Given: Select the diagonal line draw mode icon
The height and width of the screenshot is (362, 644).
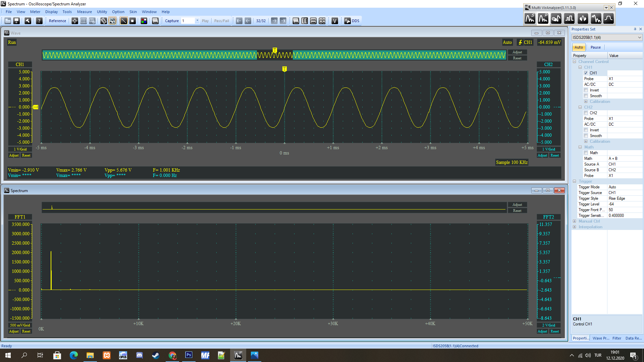Looking at the screenshot, I should (x=124, y=21).
